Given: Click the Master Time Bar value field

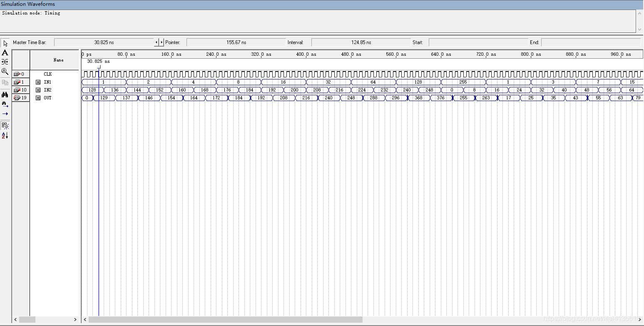Looking at the screenshot, I should click(x=104, y=42).
